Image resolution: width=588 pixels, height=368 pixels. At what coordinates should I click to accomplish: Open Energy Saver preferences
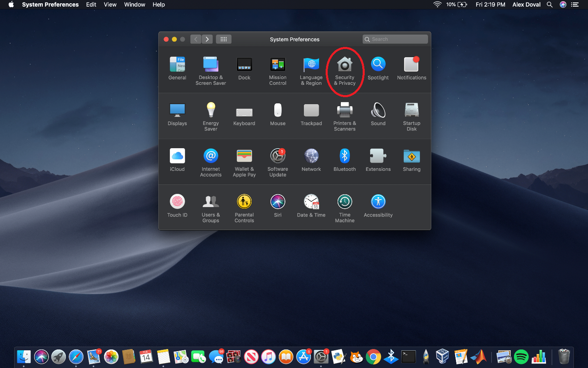pyautogui.click(x=211, y=116)
